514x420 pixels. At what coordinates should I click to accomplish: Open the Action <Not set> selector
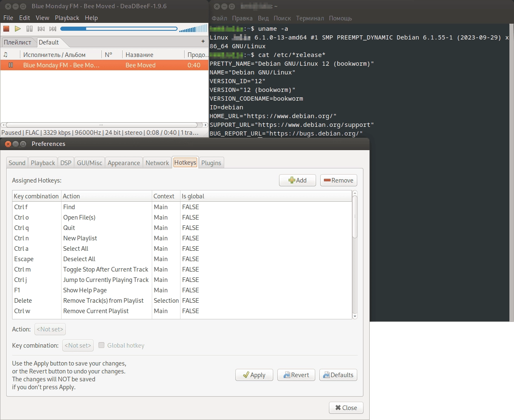point(50,329)
